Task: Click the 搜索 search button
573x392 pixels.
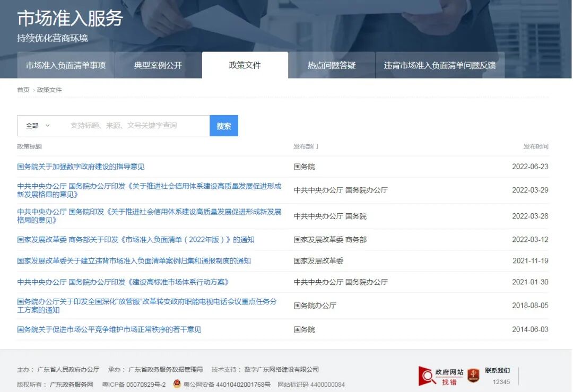Action: pos(223,125)
